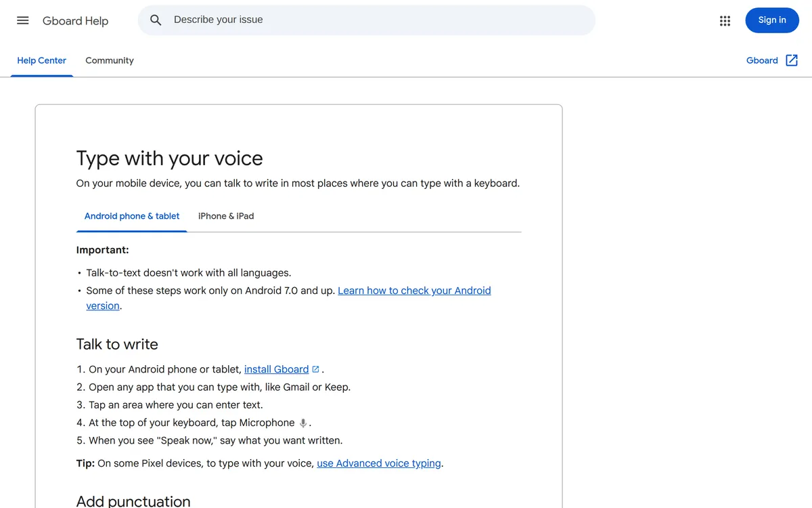Image resolution: width=812 pixels, height=508 pixels.
Task: Click step 5 Speak now text
Action: (x=215, y=440)
